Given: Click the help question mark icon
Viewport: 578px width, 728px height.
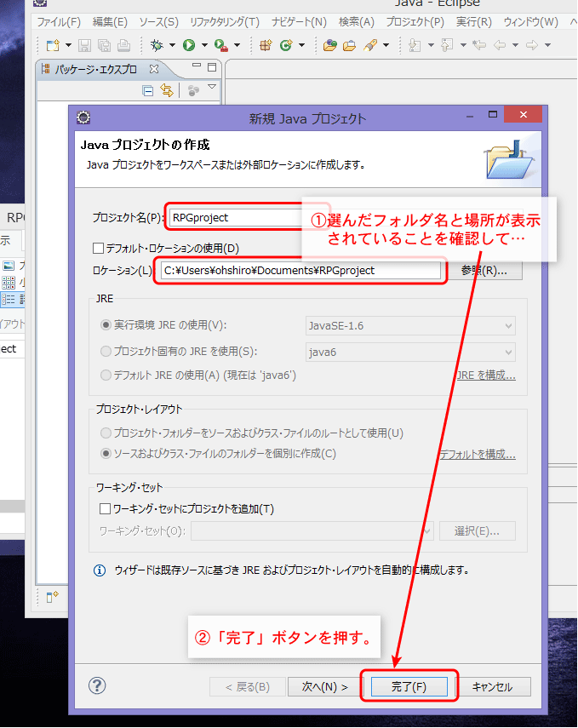Looking at the screenshot, I should coord(97,685).
